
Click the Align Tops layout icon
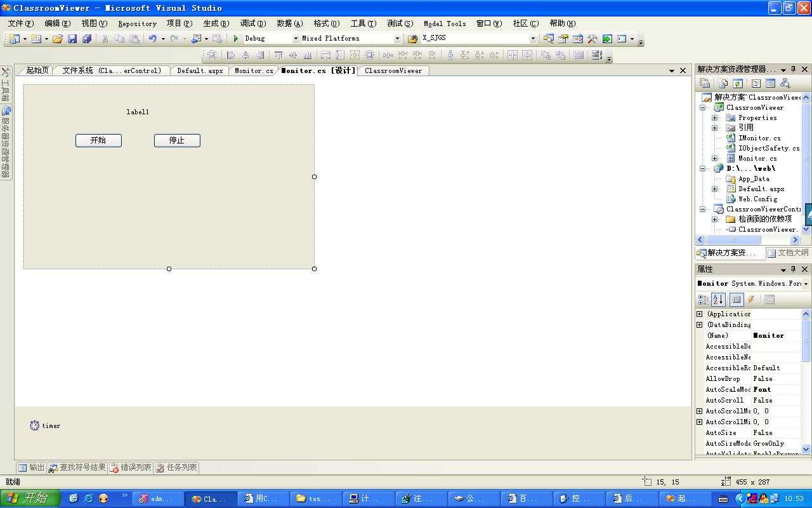pos(278,55)
